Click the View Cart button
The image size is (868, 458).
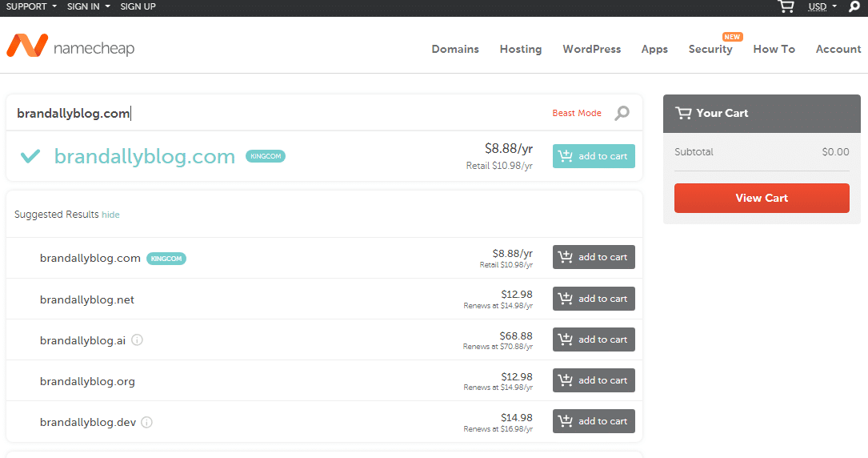[762, 199]
